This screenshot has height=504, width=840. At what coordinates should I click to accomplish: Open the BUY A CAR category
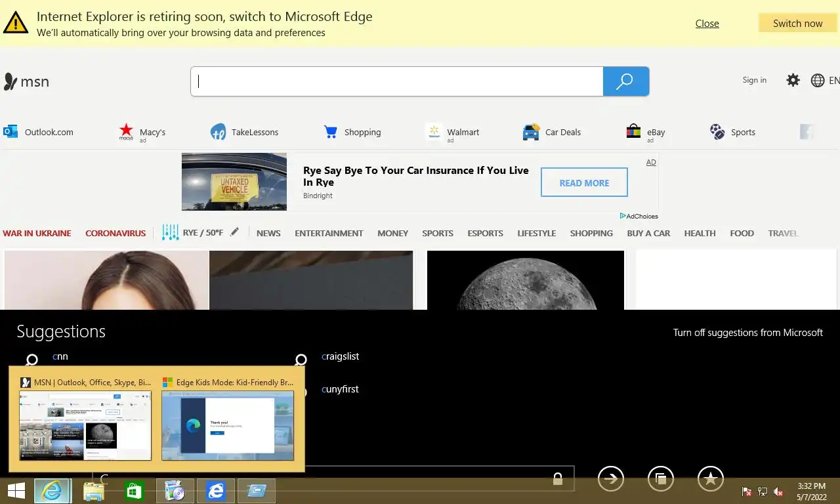pyautogui.click(x=648, y=233)
